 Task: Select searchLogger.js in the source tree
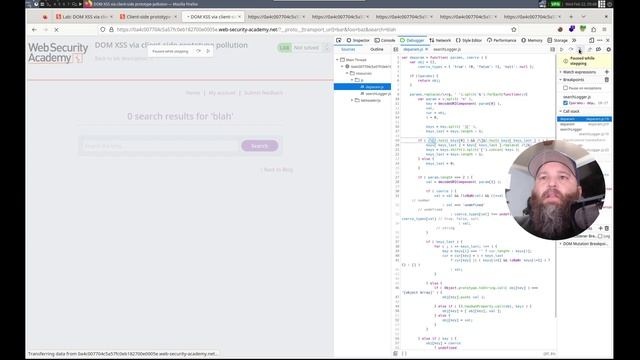(376, 93)
